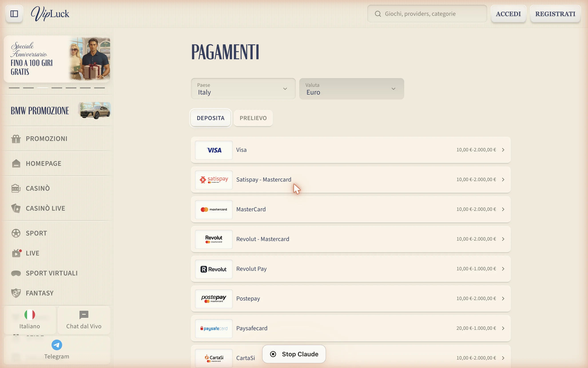This screenshot has width=588, height=368.
Task: Click the Accedi login button
Action: click(x=508, y=14)
